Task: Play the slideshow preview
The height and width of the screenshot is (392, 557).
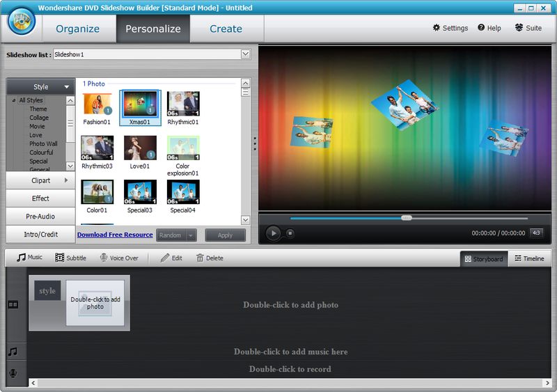Action: click(273, 233)
